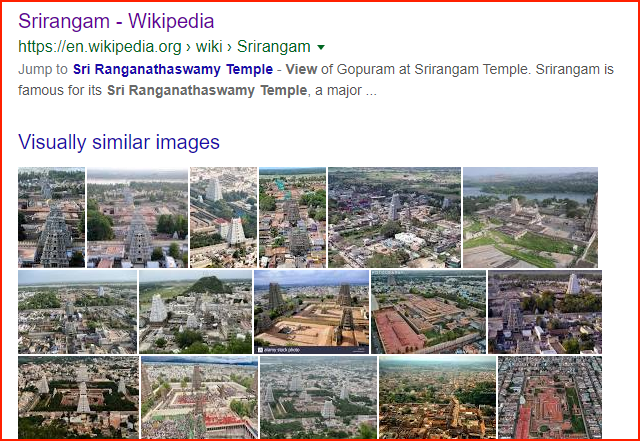
Task: Open the Srirangam - Wikipedia result title
Action: click(116, 21)
